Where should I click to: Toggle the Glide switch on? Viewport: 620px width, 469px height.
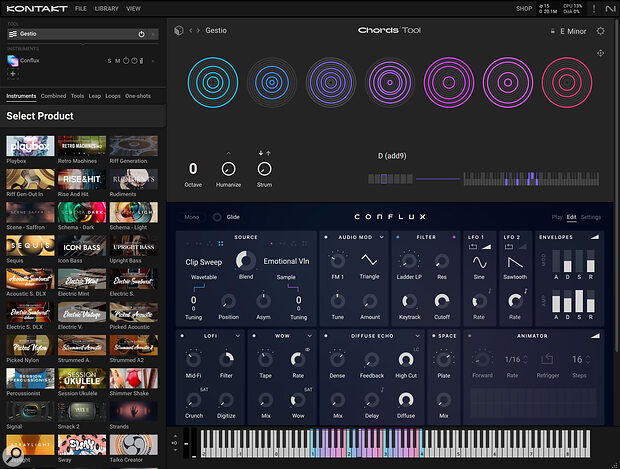click(216, 216)
